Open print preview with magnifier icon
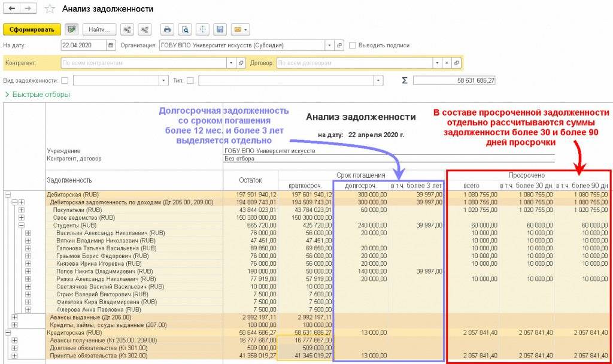The height and width of the screenshot is (364, 613). tap(186, 29)
